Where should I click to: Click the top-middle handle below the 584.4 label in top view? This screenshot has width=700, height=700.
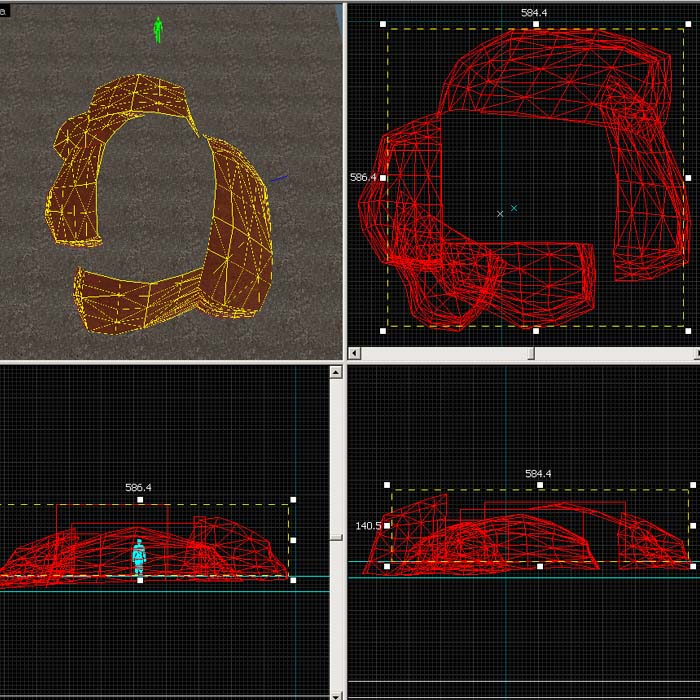535,24
